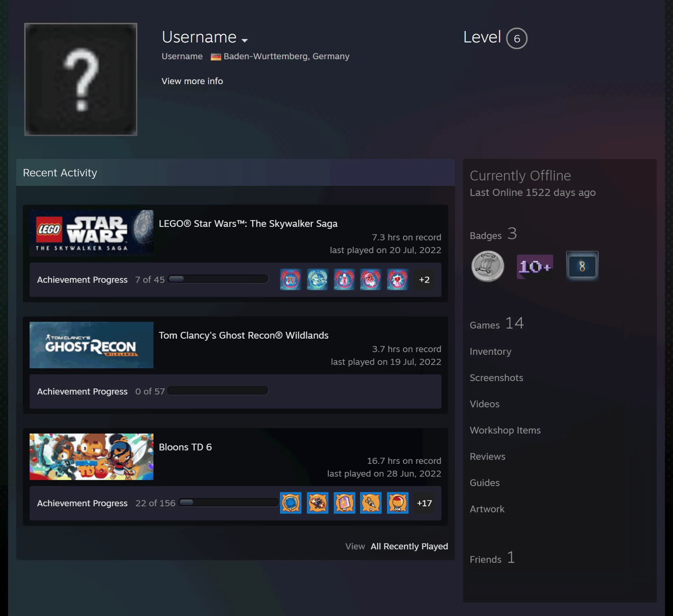The image size is (673, 616).
Task: Click the blue 8 years badge
Action: tap(582, 266)
